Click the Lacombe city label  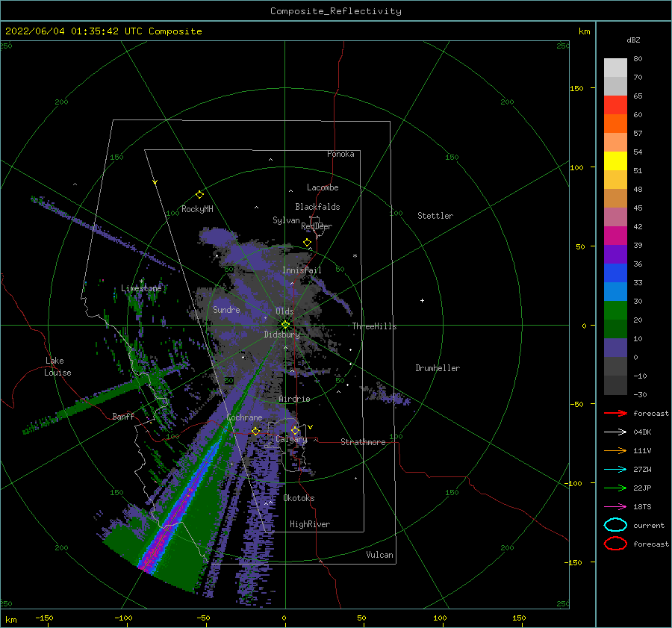pyautogui.click(x=323, y=187)
